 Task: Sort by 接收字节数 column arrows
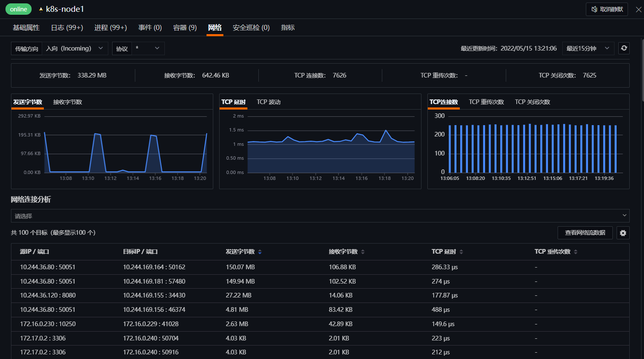click(x=363, y=252)
